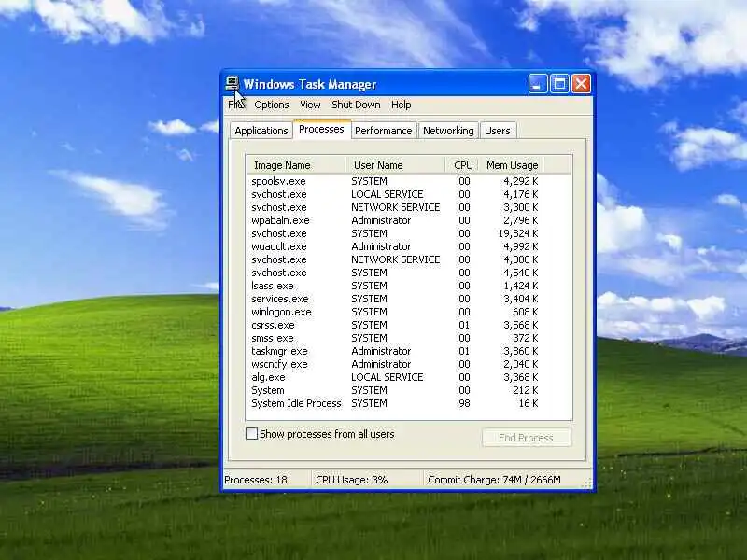The height and width of the screenshot is (560, 747).
Task: Sort by the Image Name column header
Action: (x=295, y=165)
